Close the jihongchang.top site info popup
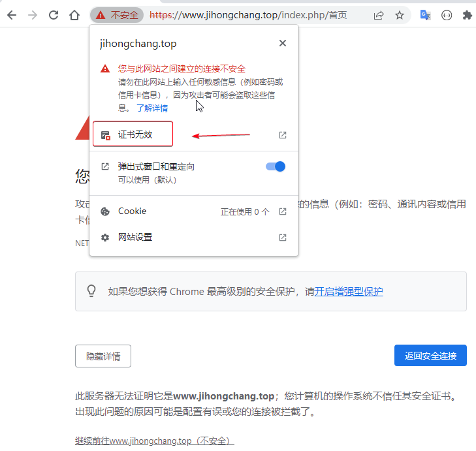476x451 pixels. (x=283, y=43)
